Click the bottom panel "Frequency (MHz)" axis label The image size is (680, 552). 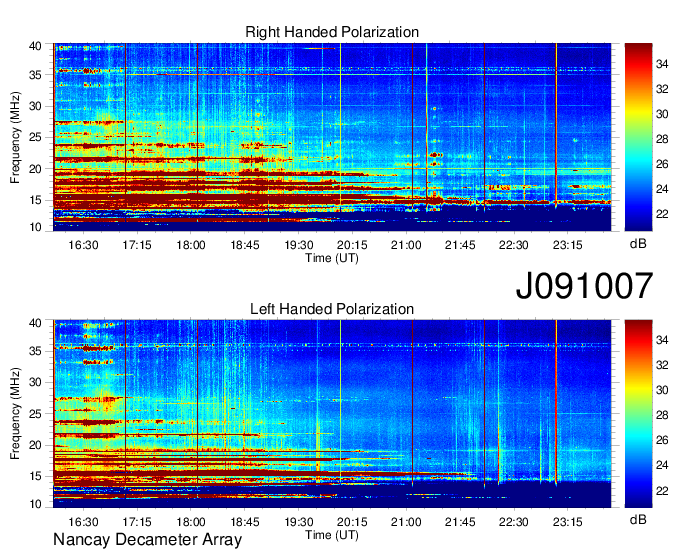[15, 414]
